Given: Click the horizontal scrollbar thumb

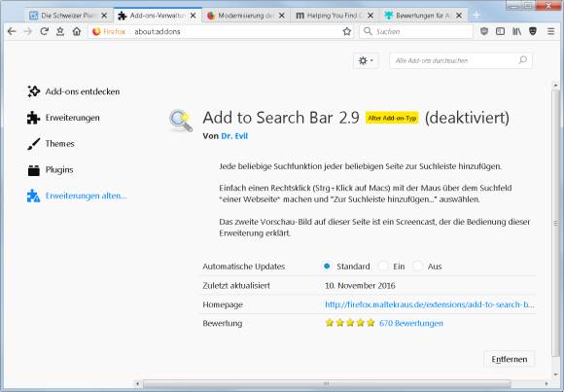Looking at the screenshot, I should pos(327,384).
